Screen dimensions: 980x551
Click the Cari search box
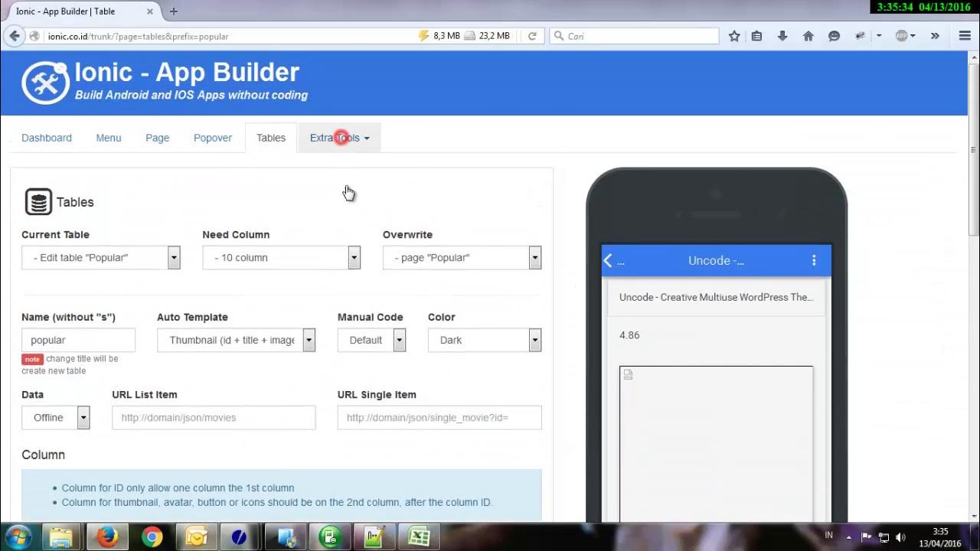[x=634, y=36]
